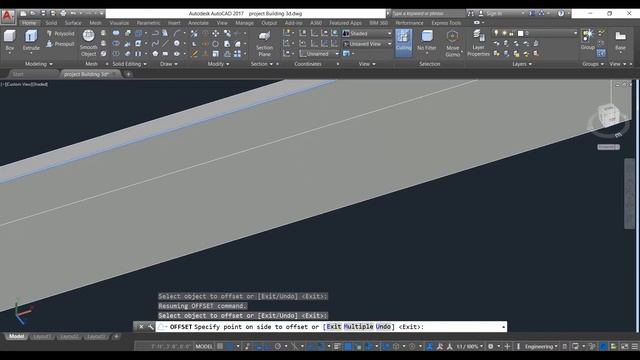Viewport: 640px width, 360px height.
Task: Toggle polar tracking in status bar
Action: (x=278, y=347)
